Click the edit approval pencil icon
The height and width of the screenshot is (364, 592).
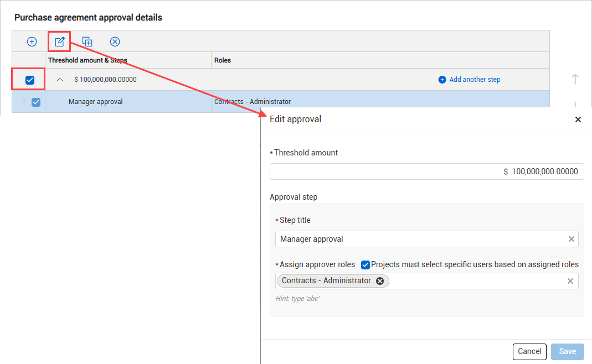click(60, 41)
